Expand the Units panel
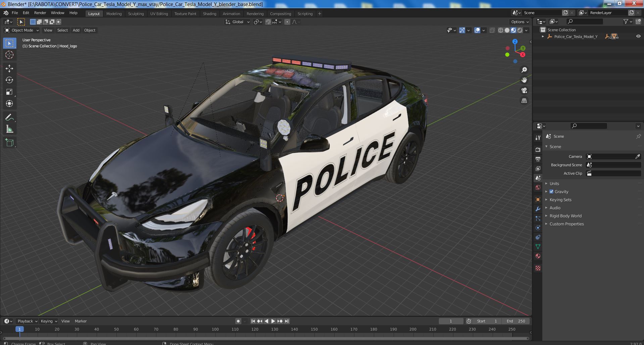 tap(554, 183)
